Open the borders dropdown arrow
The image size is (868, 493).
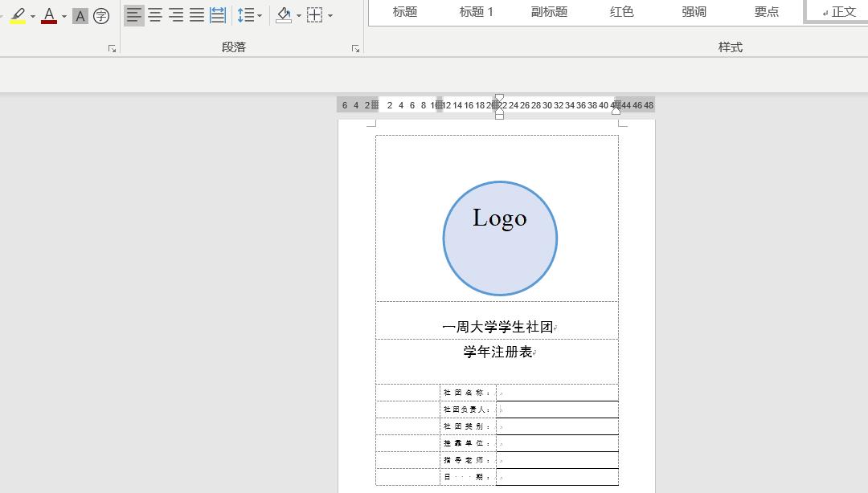[329, 16]
